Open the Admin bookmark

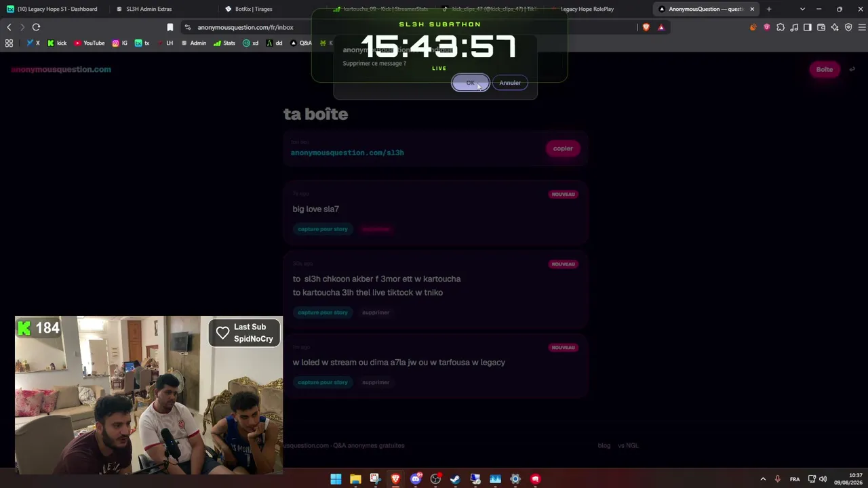pyautogui.click(x=194, y=43)
